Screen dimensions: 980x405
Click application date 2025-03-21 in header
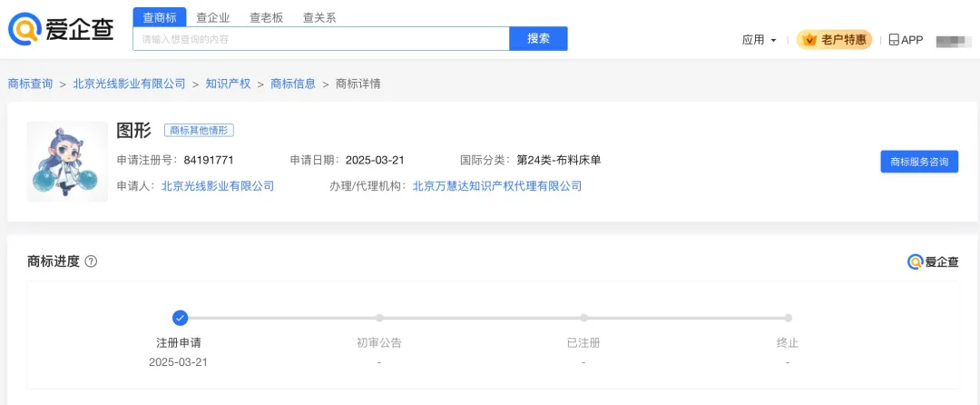375,160
